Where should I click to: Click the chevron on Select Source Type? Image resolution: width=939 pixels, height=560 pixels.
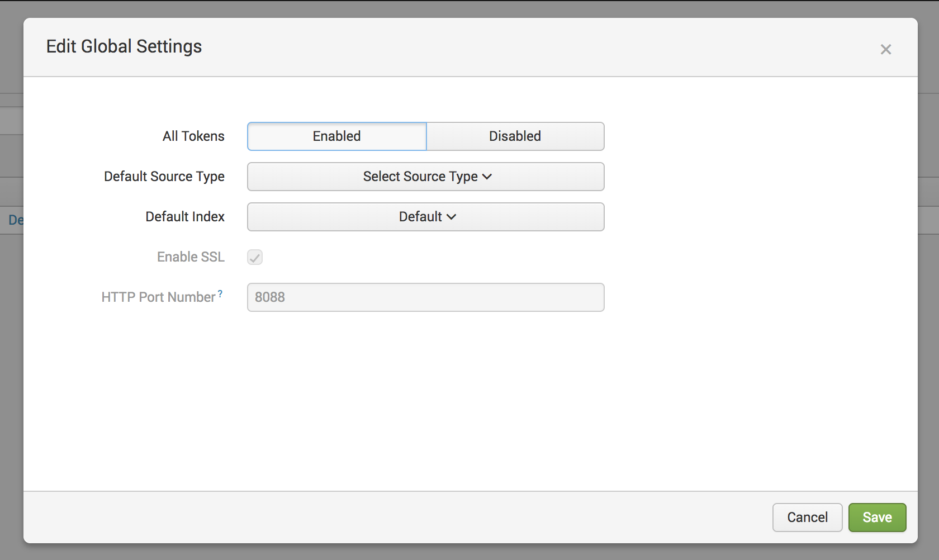486,177
